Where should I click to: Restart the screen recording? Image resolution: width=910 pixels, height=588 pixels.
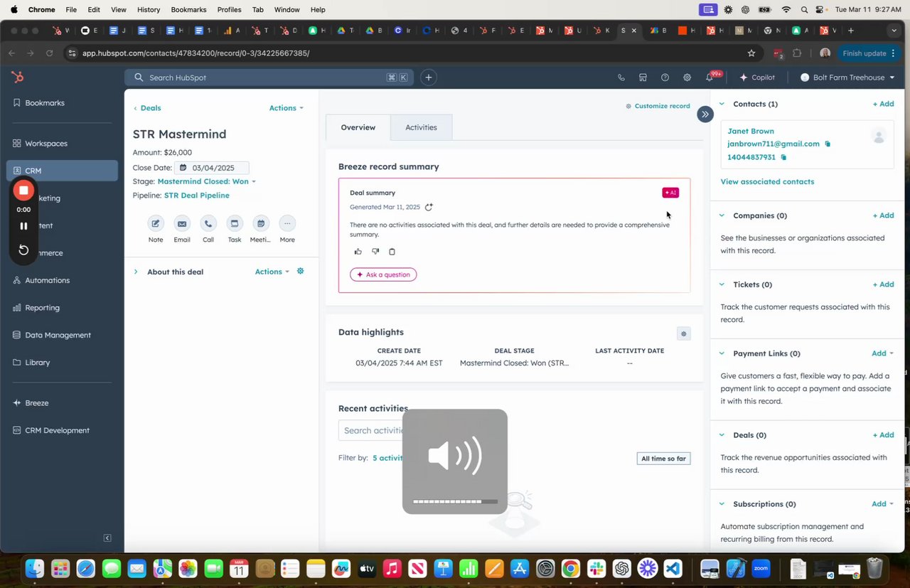23,250
